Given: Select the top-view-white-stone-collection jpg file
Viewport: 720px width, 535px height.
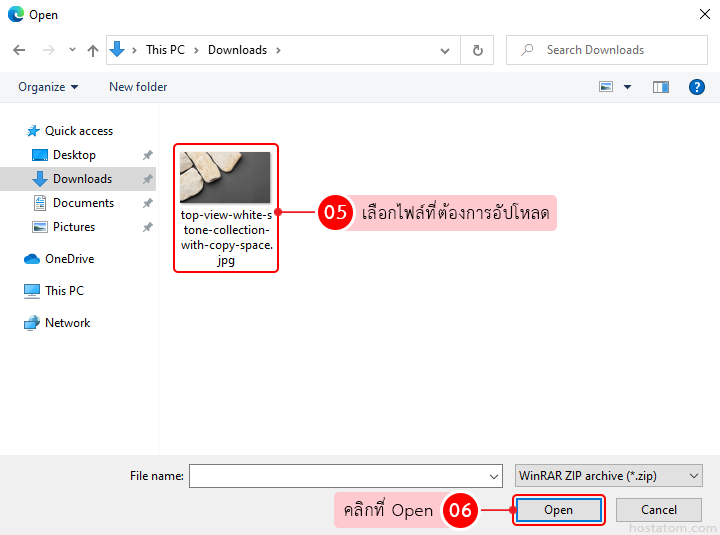Looking at the screenshot, I should 226,207.
